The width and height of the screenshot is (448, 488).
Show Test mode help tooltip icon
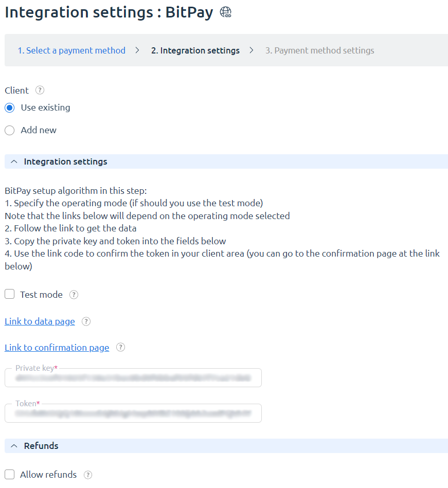pos(74,295)
